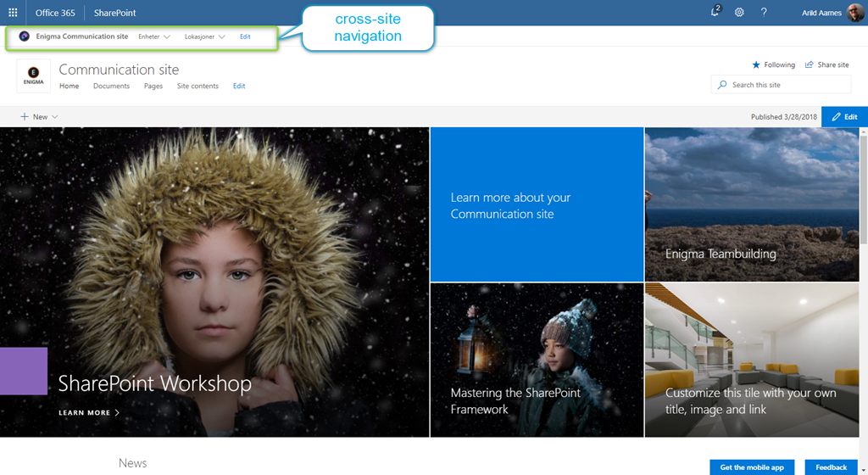Click the plus icon next to New
This screenshot has height=475, width=868.
click(x=25, y=117)
